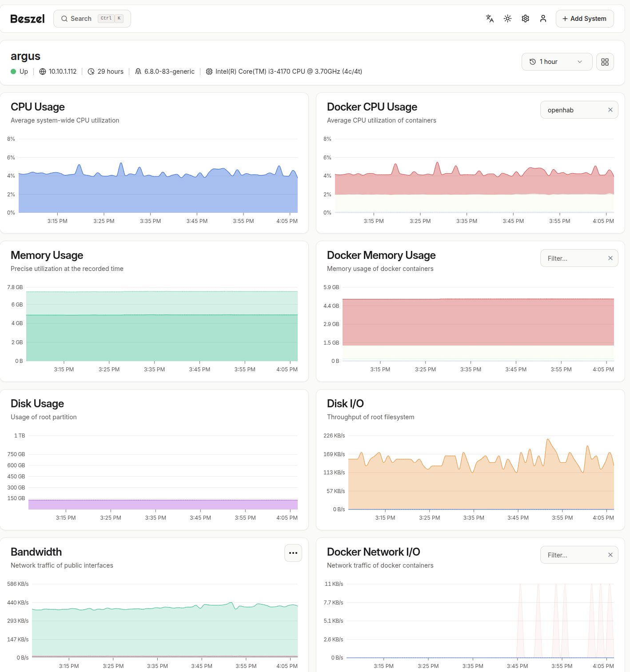Image resolution: width=630 pixels, height=672 pixels.
Task: Clear the Docker Memory Usage filter
Action: (610, 258)
